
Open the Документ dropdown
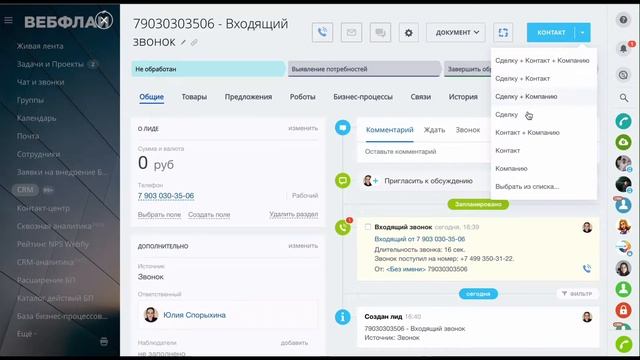pos(456,32)
